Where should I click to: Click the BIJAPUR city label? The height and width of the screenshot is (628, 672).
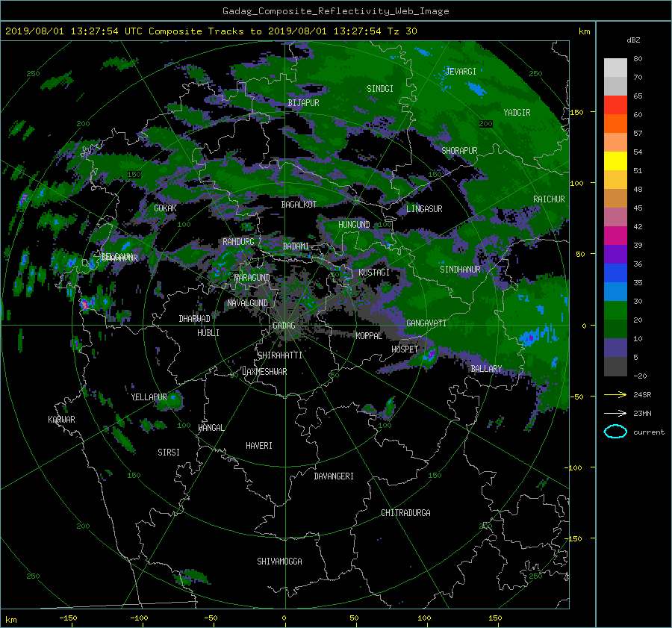[x=303, y=103]
